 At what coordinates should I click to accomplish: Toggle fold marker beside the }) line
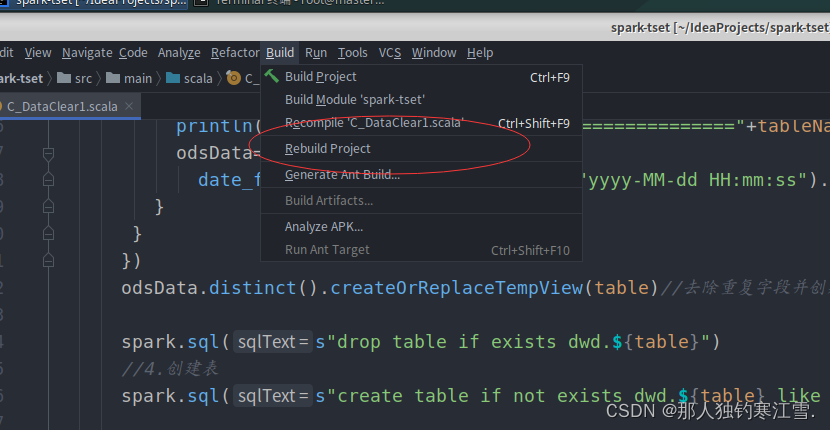[49, 260]
